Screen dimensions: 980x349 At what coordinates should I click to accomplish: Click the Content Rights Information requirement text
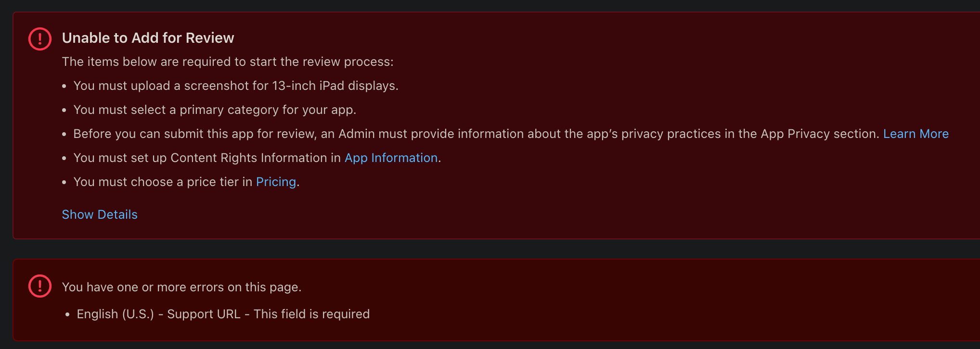[207, 158]
